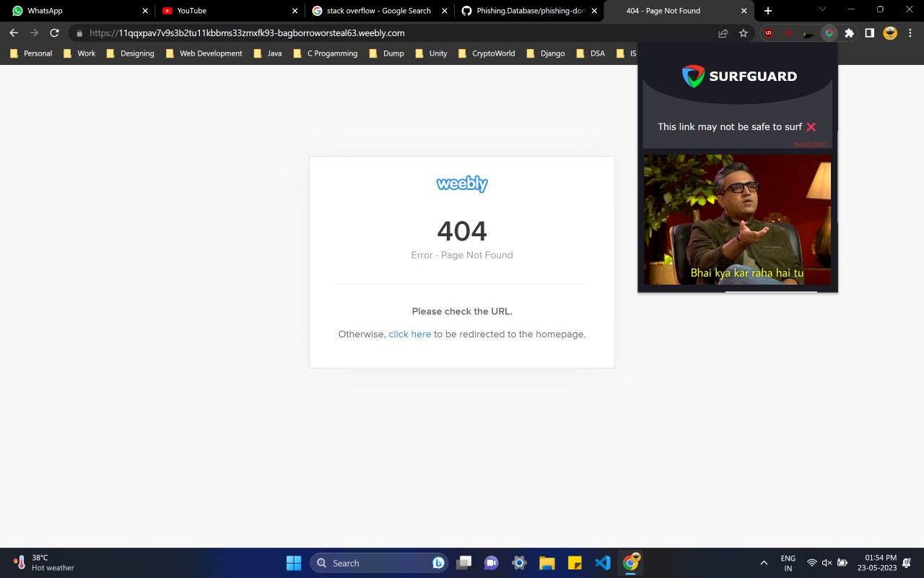This screenshot has width=924, height=578.
Task: Open the Personal bookmarks folder
Action: point(31,53)
